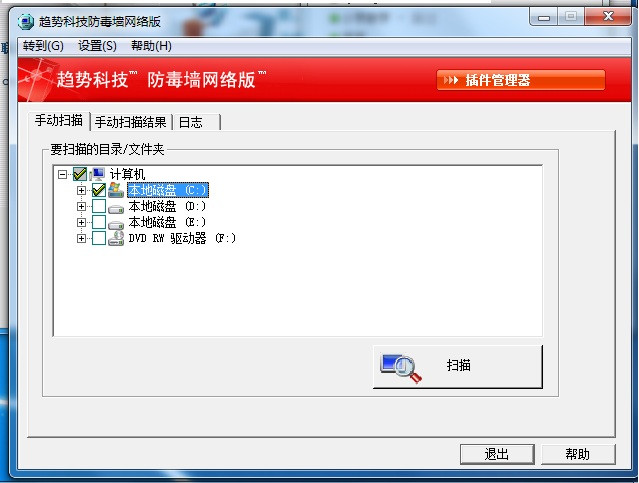Uncheck the 计算机 root checkbox

80,174
